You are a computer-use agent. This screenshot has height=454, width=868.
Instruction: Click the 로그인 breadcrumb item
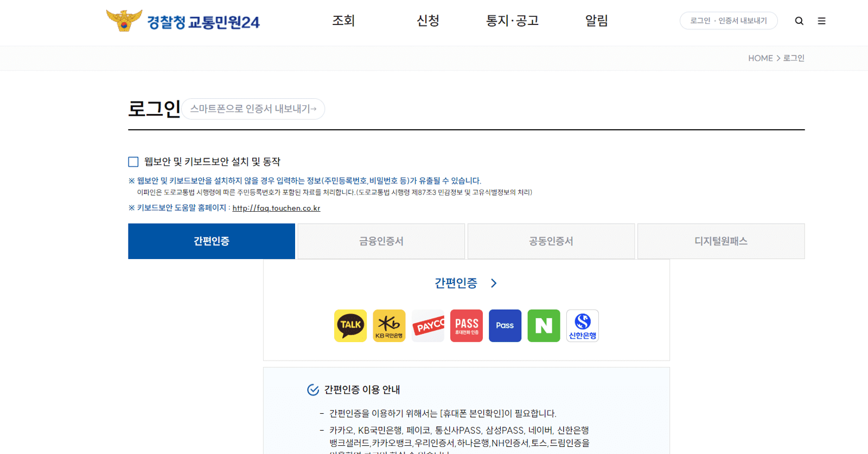coord(794,58)
